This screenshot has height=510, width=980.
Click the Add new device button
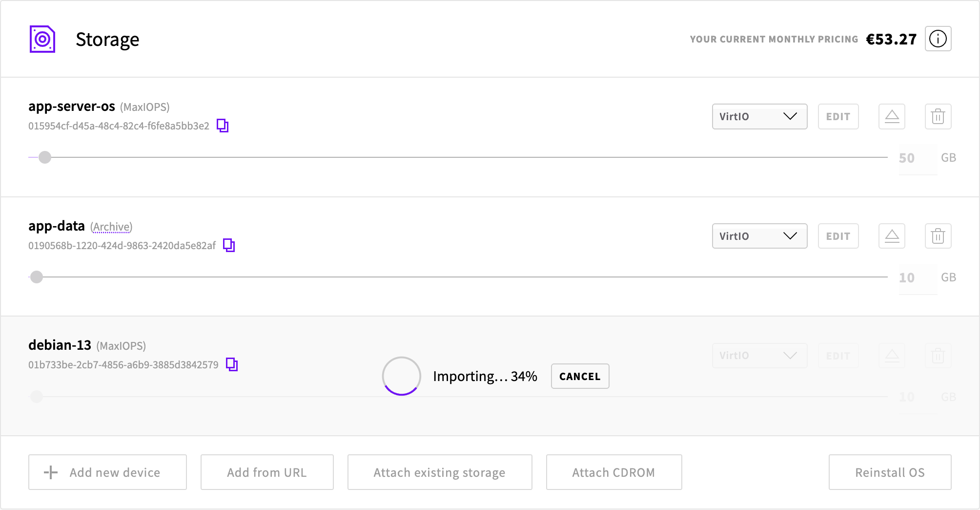[107, 472]
